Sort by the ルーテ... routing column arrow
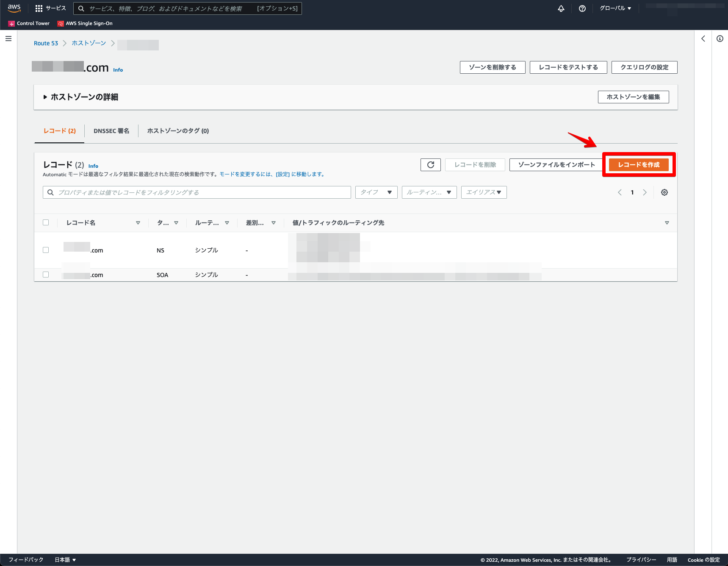 [227, 223]
